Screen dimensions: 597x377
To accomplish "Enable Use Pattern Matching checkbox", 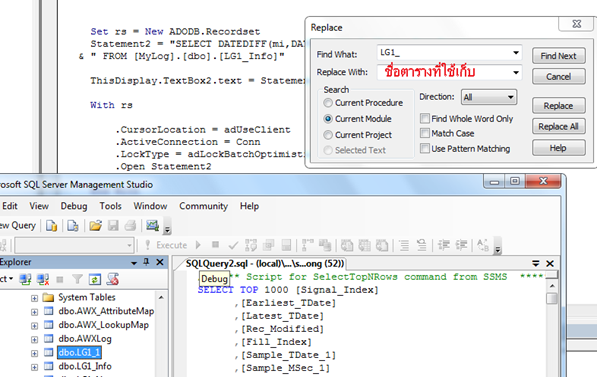I will point(425,148).
